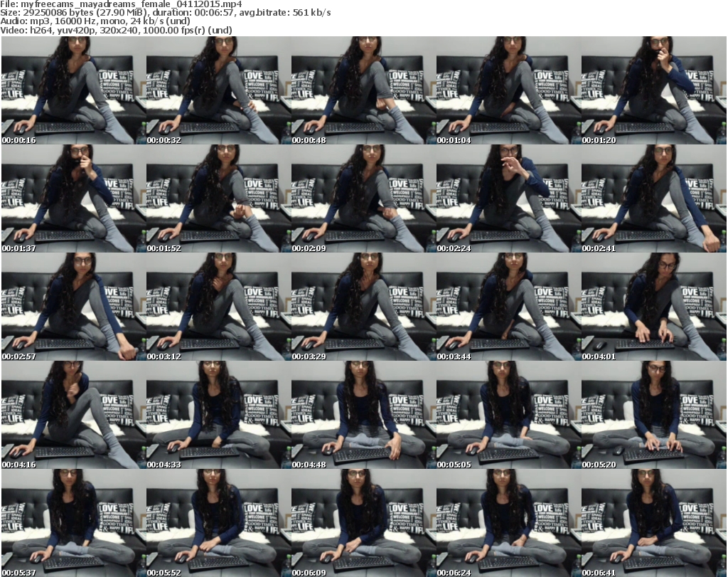728x577 pixels.
Task: Open the thumbnail at 00:01:37
Action: pyautogui.click(x=73, y=198)
